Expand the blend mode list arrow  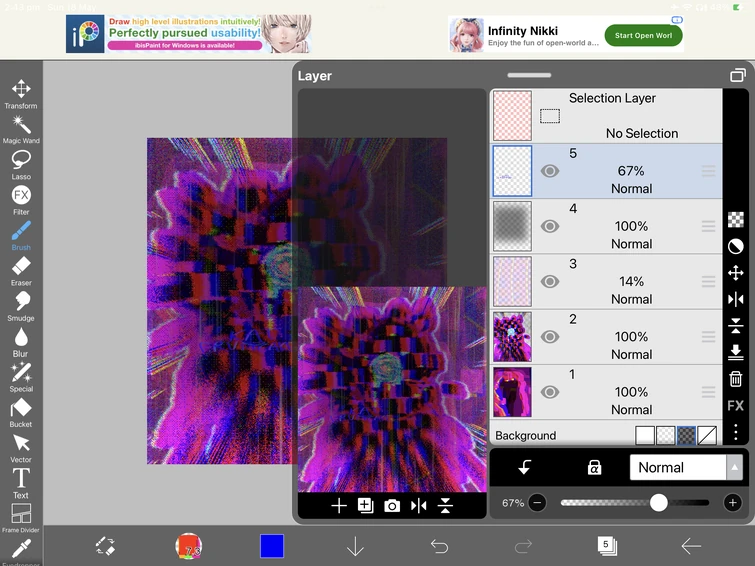[x=735, y=467]
